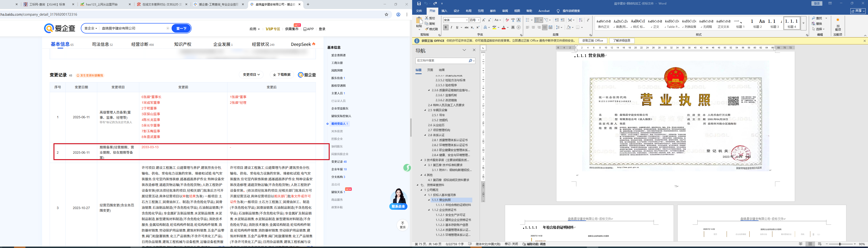
Task: Click the 了解详细信息 button
Action: pyautogui.click(x=622, y=41)
